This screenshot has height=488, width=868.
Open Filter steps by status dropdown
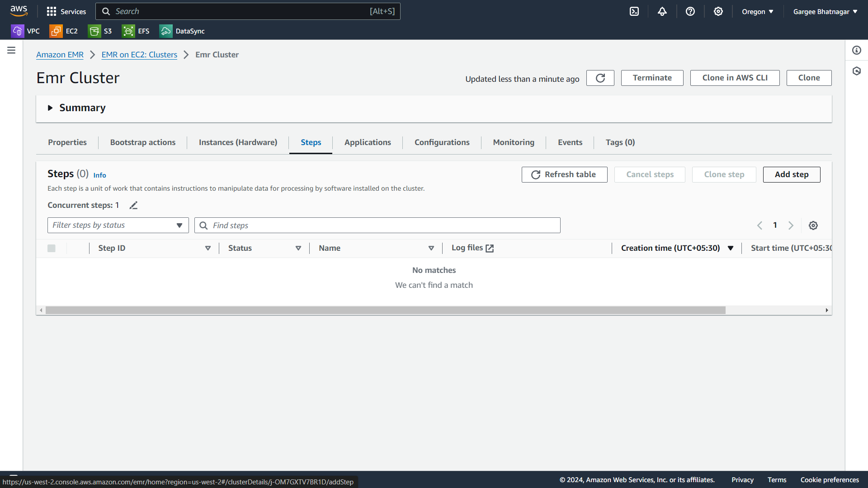point(118,225)
